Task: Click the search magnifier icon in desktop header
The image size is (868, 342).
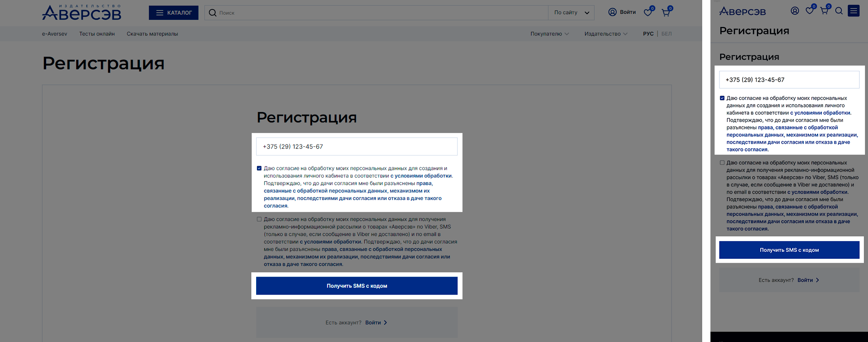Action: [212, 13]
